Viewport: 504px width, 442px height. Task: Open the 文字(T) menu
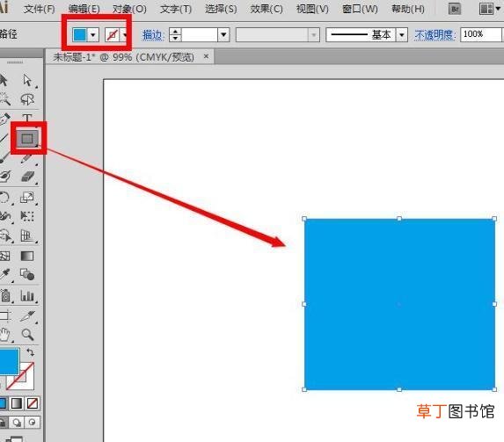pyautogui.click(x=176, y=9)
